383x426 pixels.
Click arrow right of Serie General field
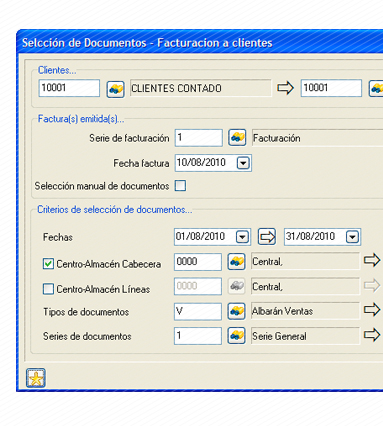pos(372,335)
